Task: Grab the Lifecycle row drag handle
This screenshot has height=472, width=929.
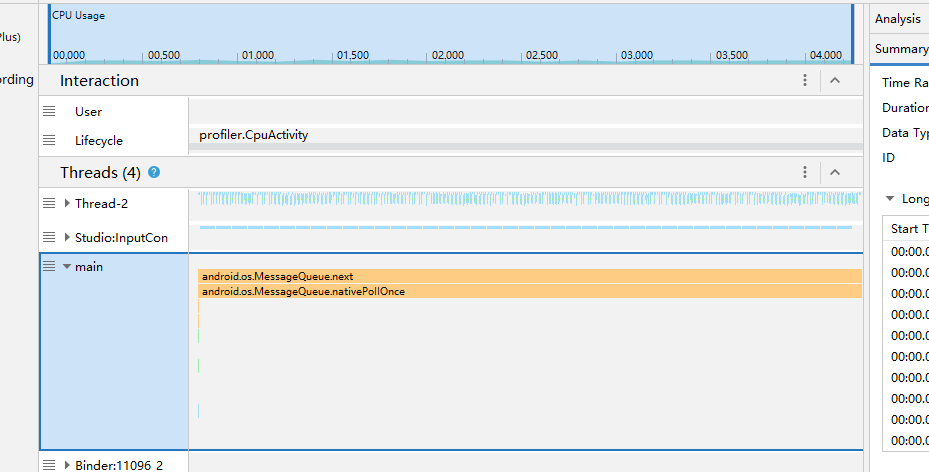Action: tap(49, 140)
